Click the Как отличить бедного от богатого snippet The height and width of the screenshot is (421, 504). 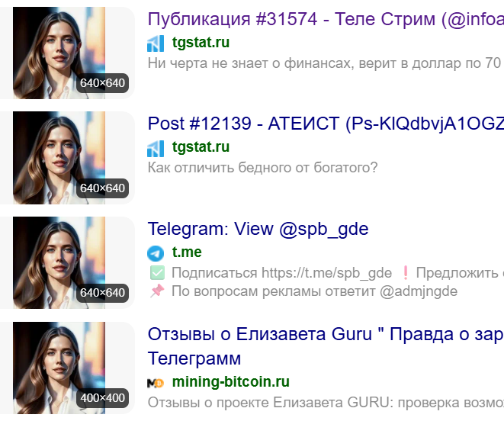coord(262,168)
